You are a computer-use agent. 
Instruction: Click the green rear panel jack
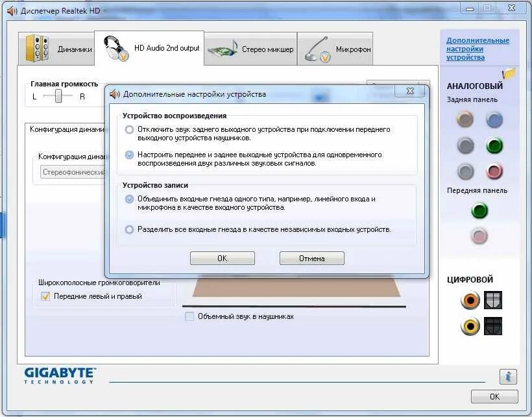(x=494, y=145)
